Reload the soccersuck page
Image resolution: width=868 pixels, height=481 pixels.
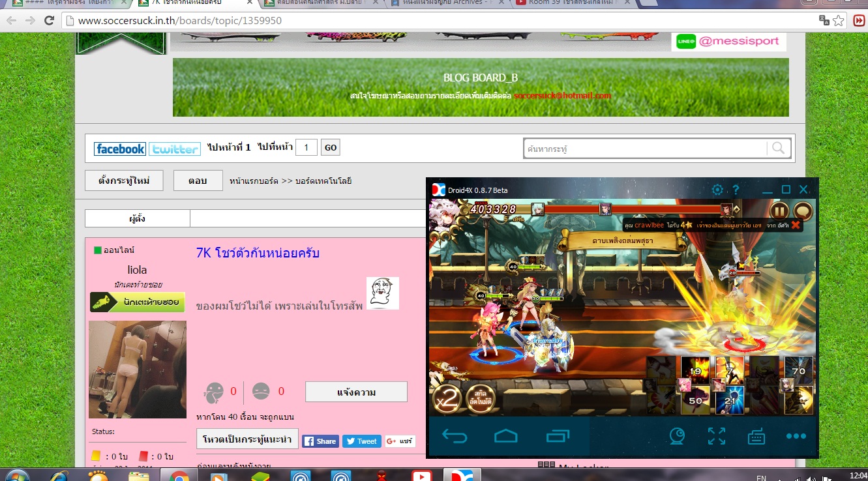(49, 20)
